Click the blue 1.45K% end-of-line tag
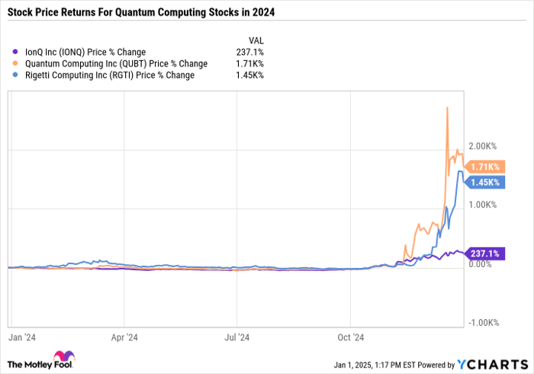This screenshot has height=374, width=534. [485, 182]
